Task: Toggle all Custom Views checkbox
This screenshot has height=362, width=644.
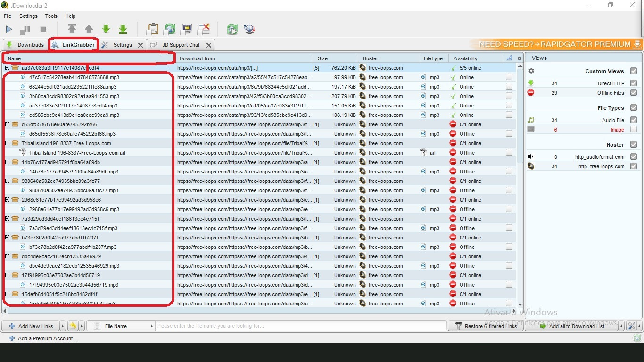Action: coord(634,71)
